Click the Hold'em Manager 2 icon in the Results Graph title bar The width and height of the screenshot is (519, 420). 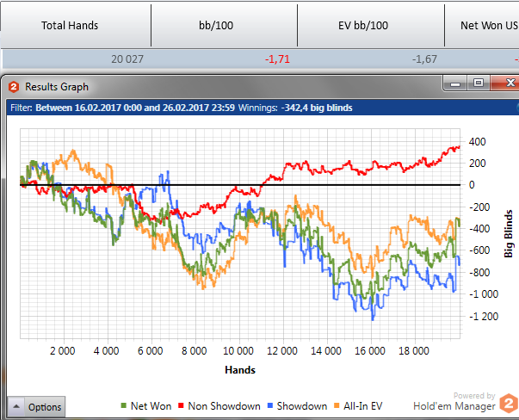[14, 87]
